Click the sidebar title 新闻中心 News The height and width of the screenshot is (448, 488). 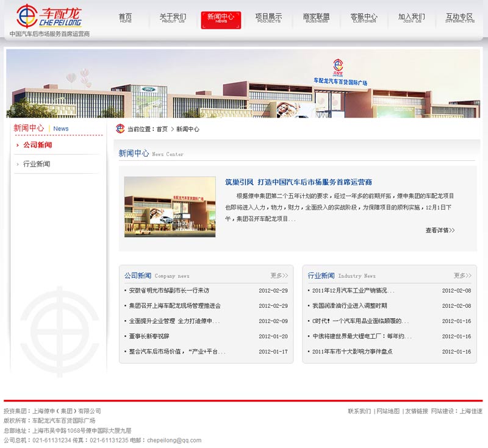[x=41, y=128]
